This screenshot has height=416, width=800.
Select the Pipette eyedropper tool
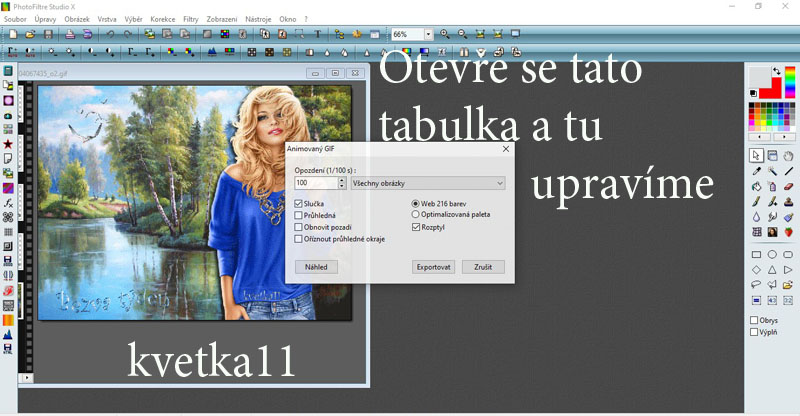pos(756,171)
